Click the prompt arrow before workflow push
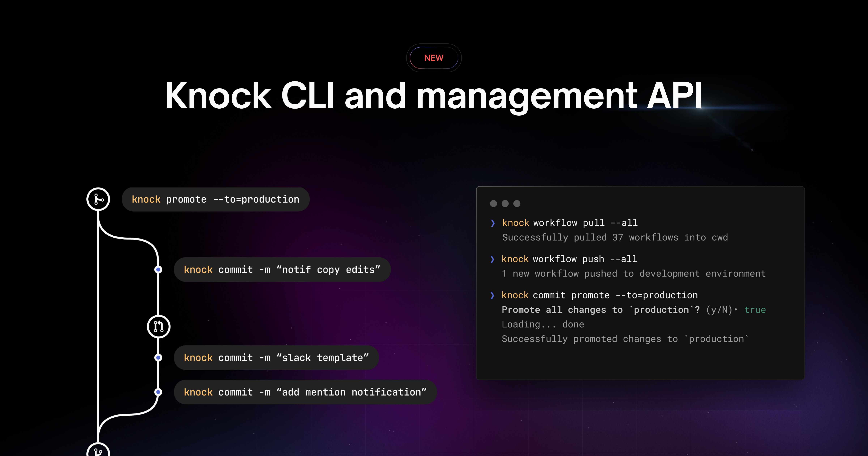868x456 pixels. pos(493,259)
